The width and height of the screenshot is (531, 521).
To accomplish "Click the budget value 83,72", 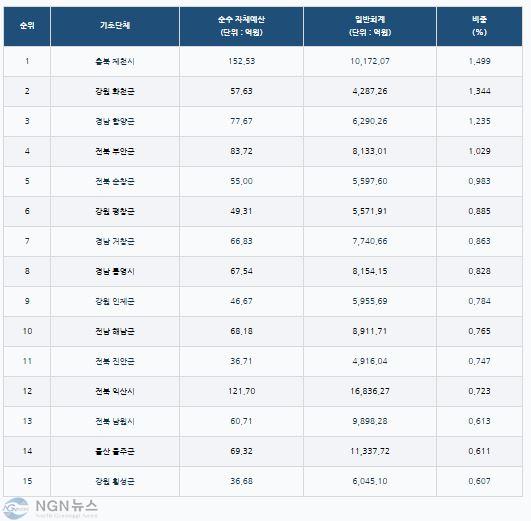I will [241, 151].
